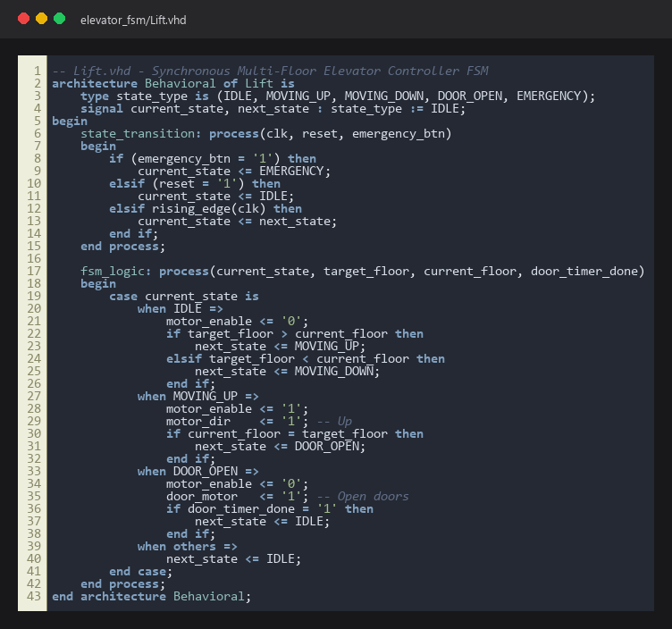Click the 'motor_dir <= '1'; -- Up' line
The height and width of the screenshot is (629, 672).
[x=259, y=421]
